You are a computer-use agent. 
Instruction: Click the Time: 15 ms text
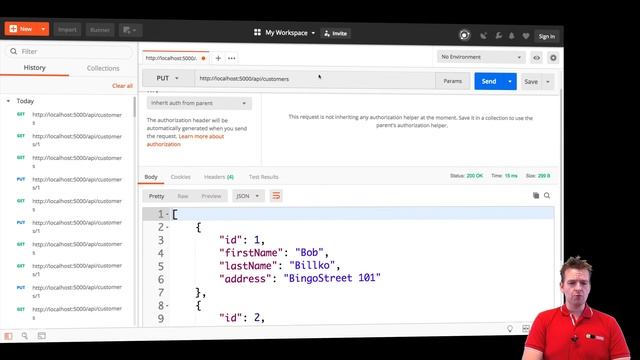504,176
